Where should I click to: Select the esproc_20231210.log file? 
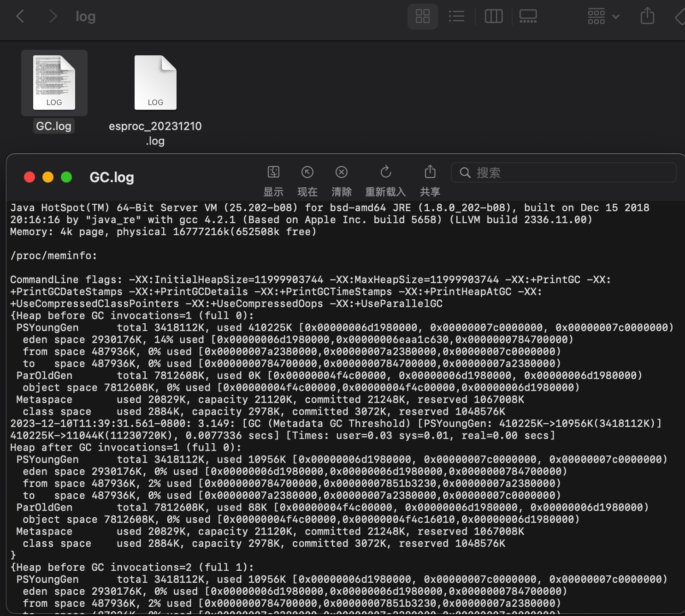(x=155, y=83)
